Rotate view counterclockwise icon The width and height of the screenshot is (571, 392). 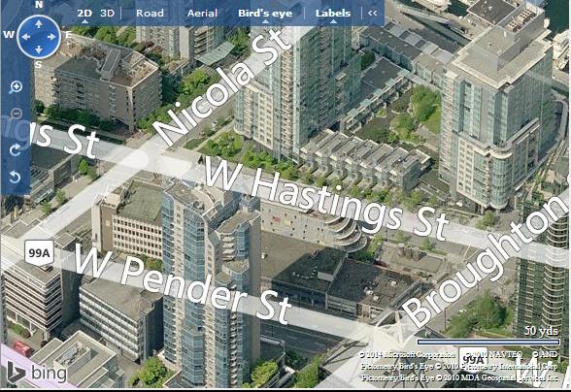point(15,178)
